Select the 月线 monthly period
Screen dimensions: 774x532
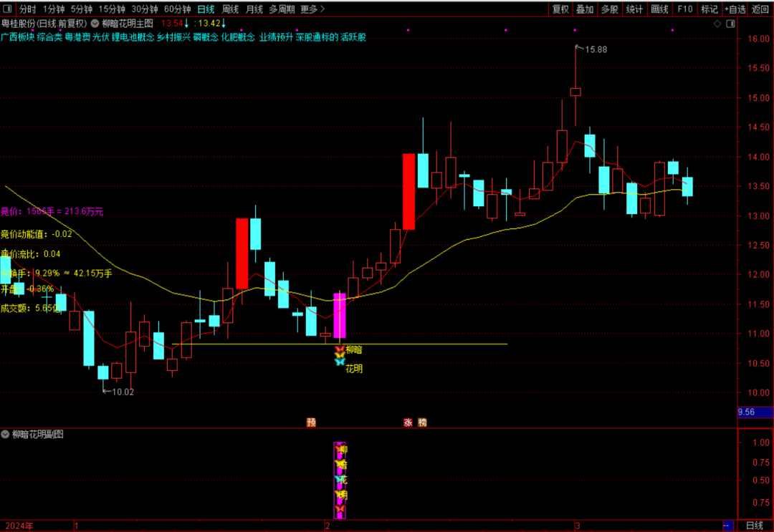tap(254, 9)
